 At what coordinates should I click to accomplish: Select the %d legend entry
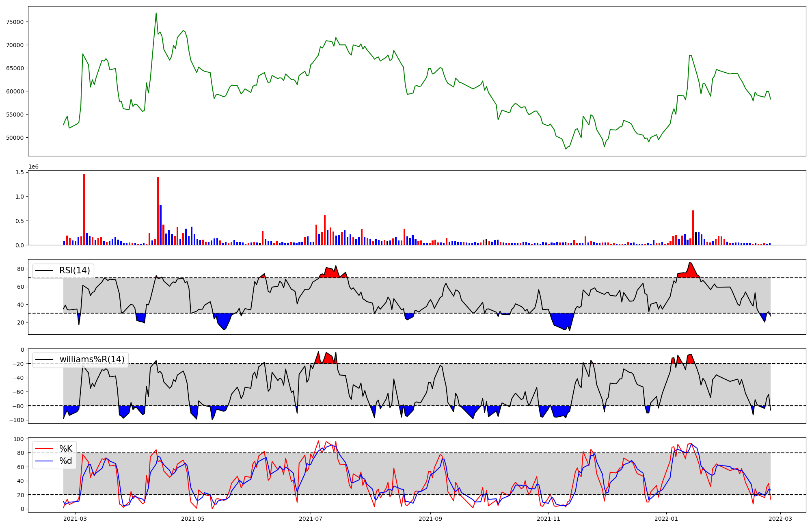click(66, 461)
